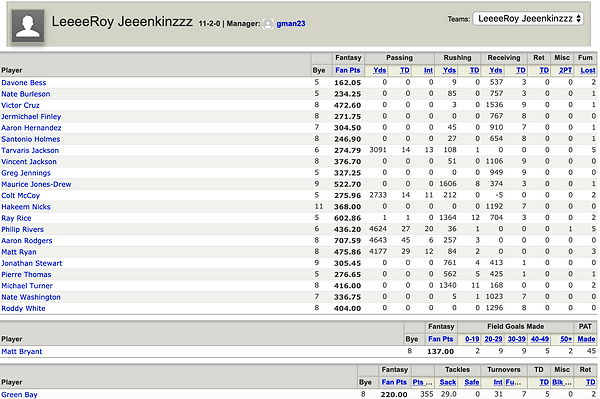Image resolution: width=600 pixels, height=399 pixels.
Task: Sort by 40-49 field goals made
Action: (540, 339)
